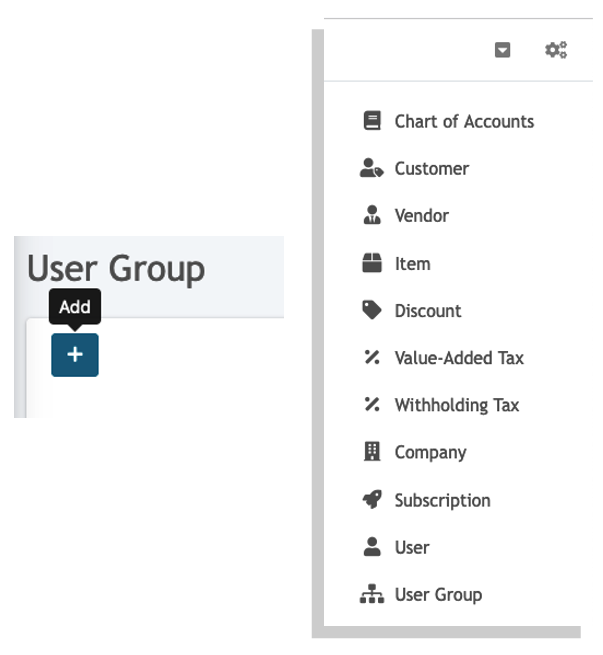Image resolution: width=603 pixels, height=655 pixels.
Task: Open the settings gears icon
Action: [x=556, y=50]
